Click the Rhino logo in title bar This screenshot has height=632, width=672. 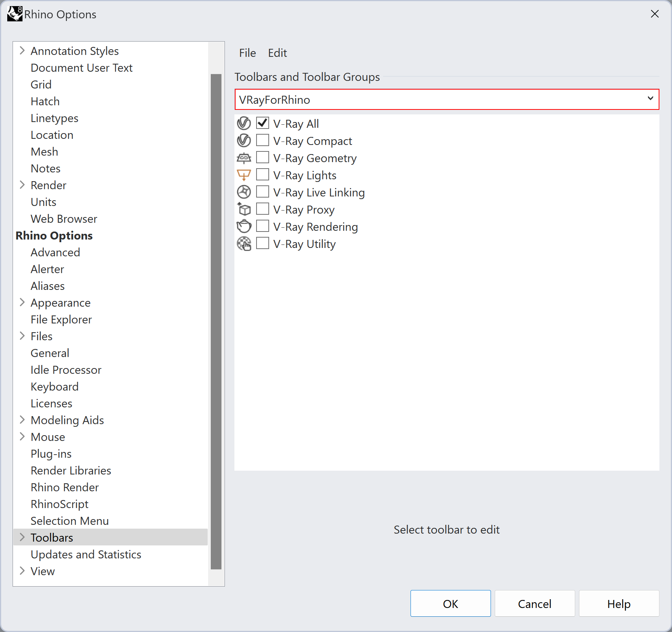pyautogui.click(x=15, y=14)
